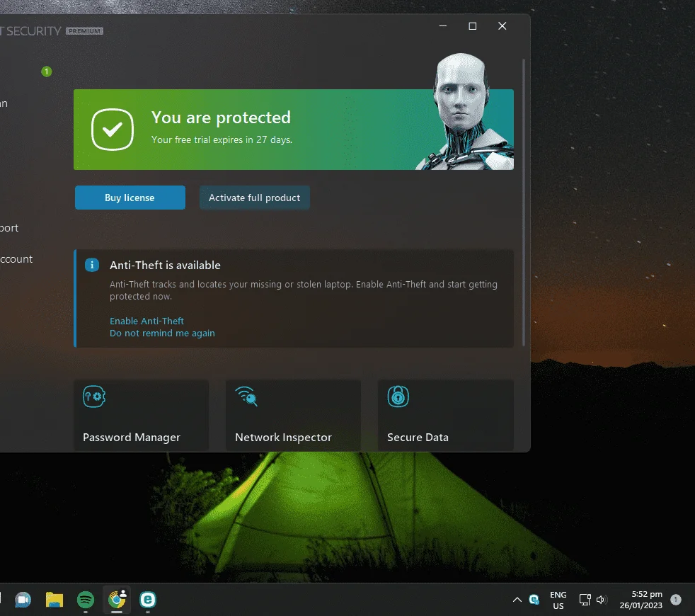
Task: Minimize the ESET security window
Action: point(443,26)
